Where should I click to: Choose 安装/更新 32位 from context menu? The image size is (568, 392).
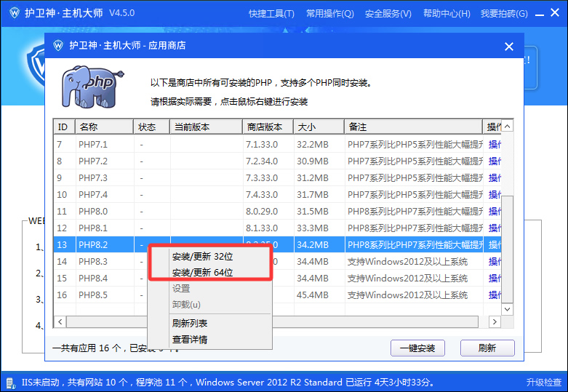coord(209,257)
